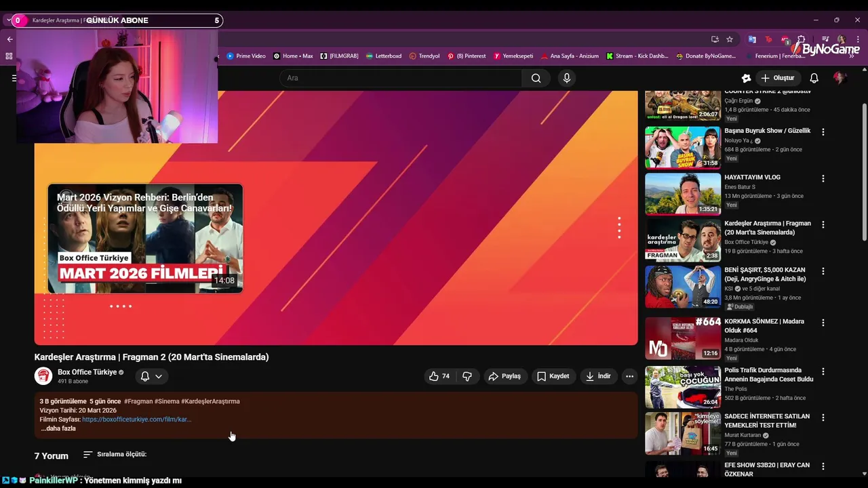Start voice search with the microphone icon
The image size is (868, 488).
click(567, 78)
